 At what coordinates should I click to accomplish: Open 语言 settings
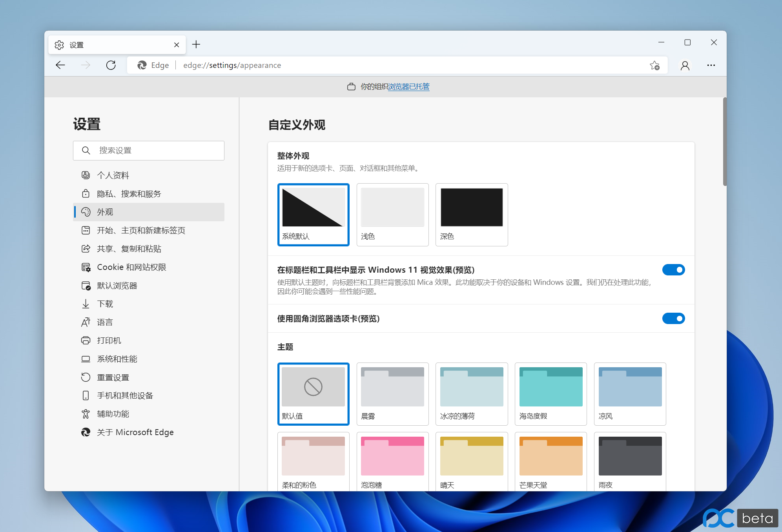(x=149, y=322)
